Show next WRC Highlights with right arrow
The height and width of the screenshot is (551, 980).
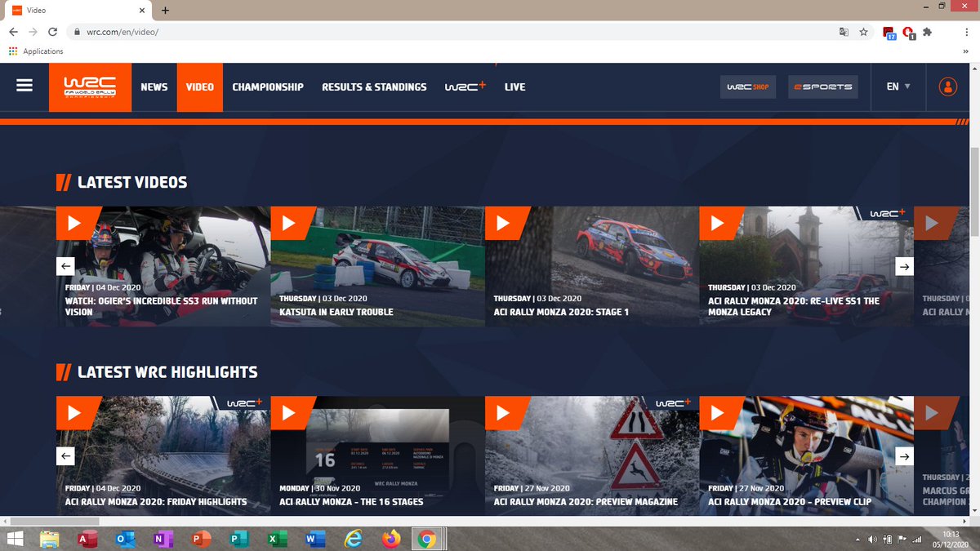[x=904, y=456]
